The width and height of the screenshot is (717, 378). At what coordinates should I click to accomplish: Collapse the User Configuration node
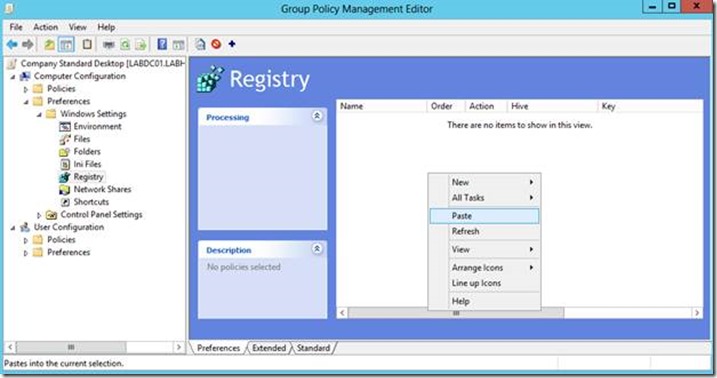pos(13,228)
